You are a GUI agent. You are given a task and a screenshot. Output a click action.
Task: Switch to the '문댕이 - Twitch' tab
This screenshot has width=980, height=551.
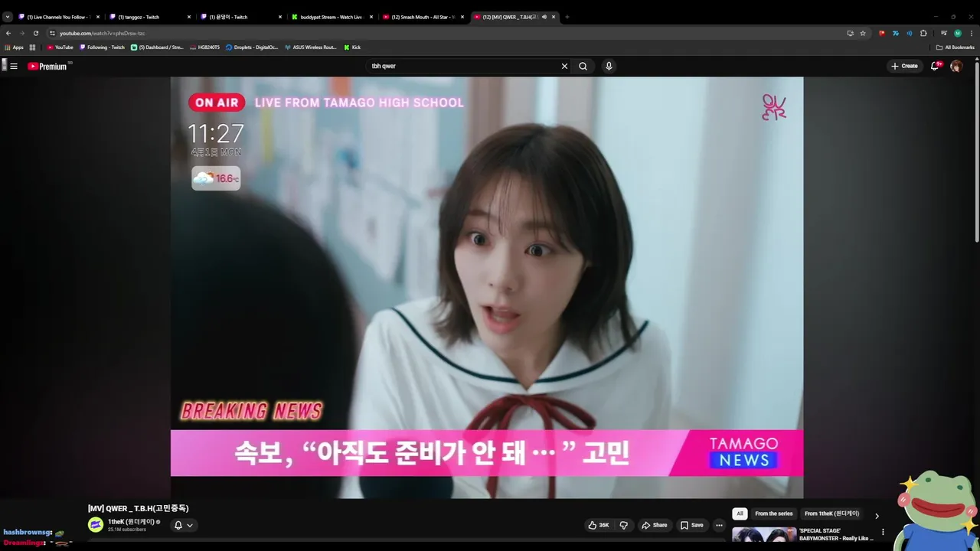[x=241, y=17]
